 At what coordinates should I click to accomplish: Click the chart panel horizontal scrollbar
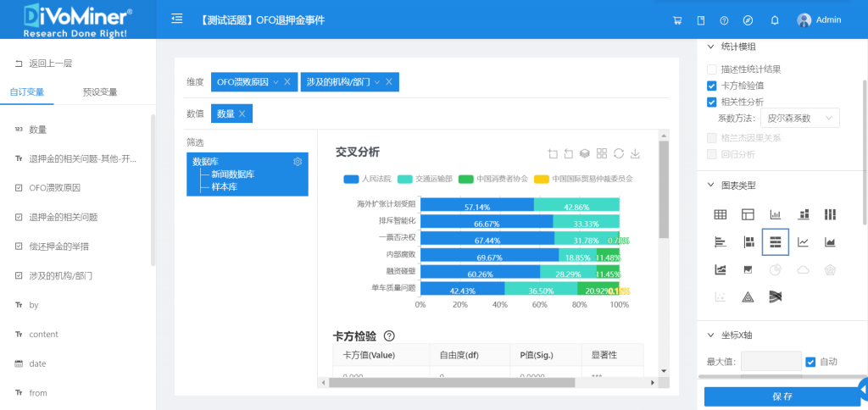pos(452,382)
